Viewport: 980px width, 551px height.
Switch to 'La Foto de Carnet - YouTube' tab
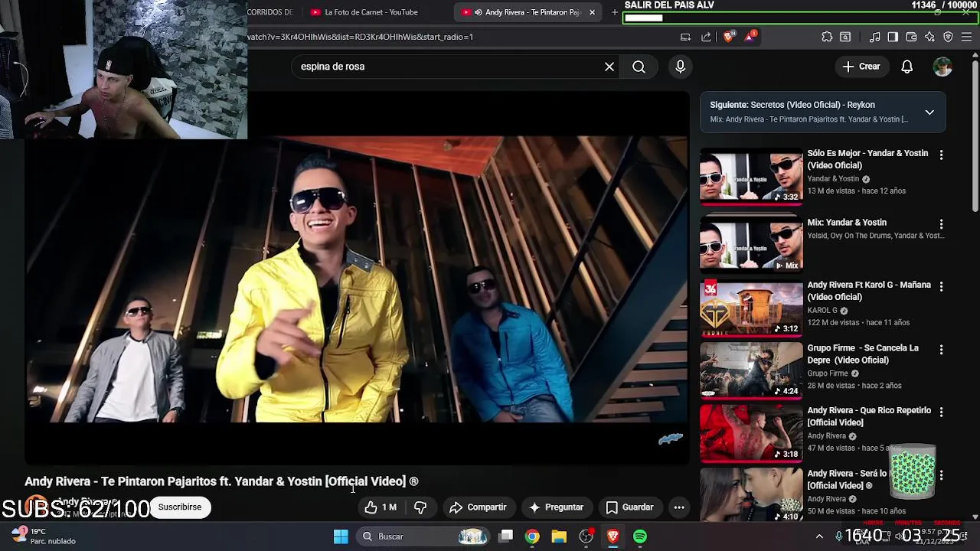pyautogui.click(x=371, y=12)
